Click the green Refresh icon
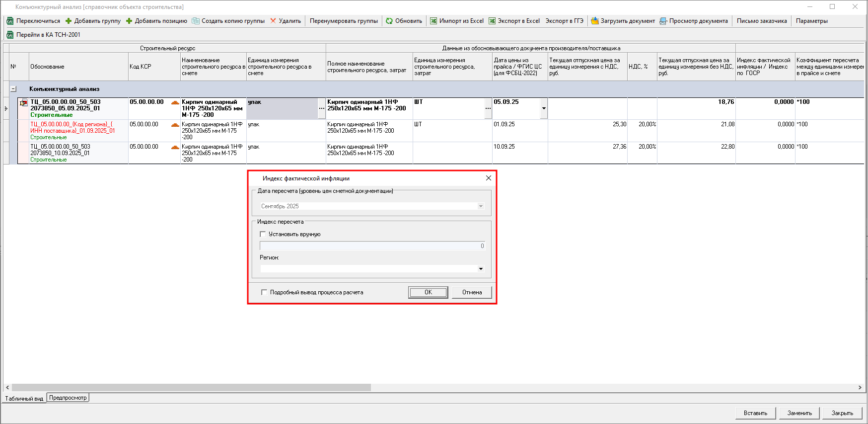The width and height of the screenshot is (868, 424). click(x=389, y=21)
